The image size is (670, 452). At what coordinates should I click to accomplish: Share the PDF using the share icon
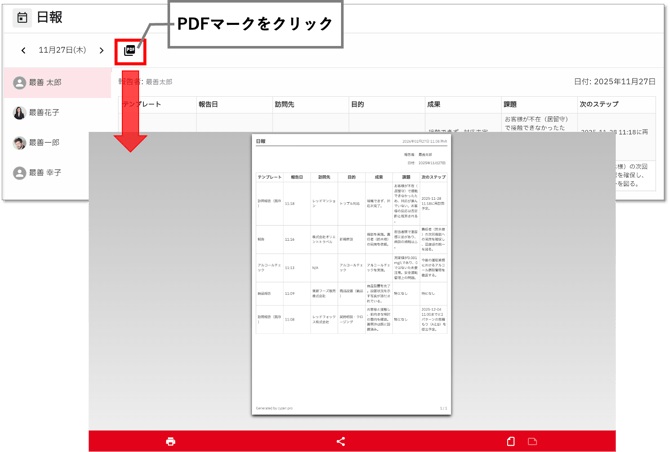341,441
